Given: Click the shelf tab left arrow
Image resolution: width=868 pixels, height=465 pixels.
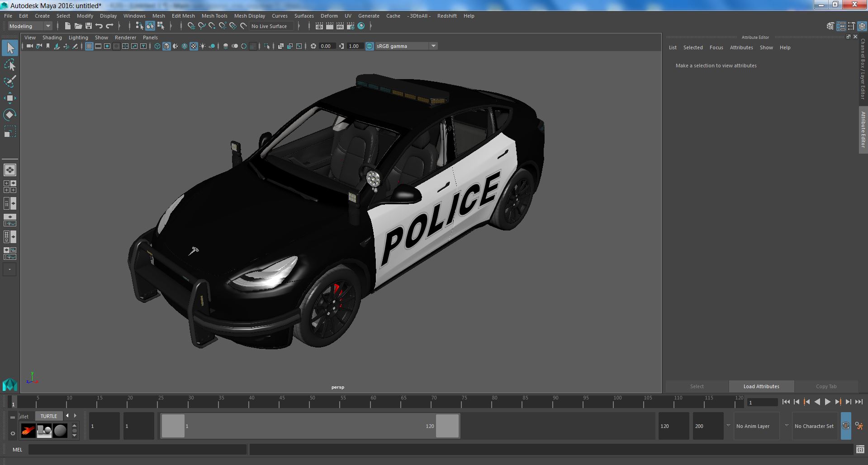Looking at the screenshot, I should pos(67,416).
